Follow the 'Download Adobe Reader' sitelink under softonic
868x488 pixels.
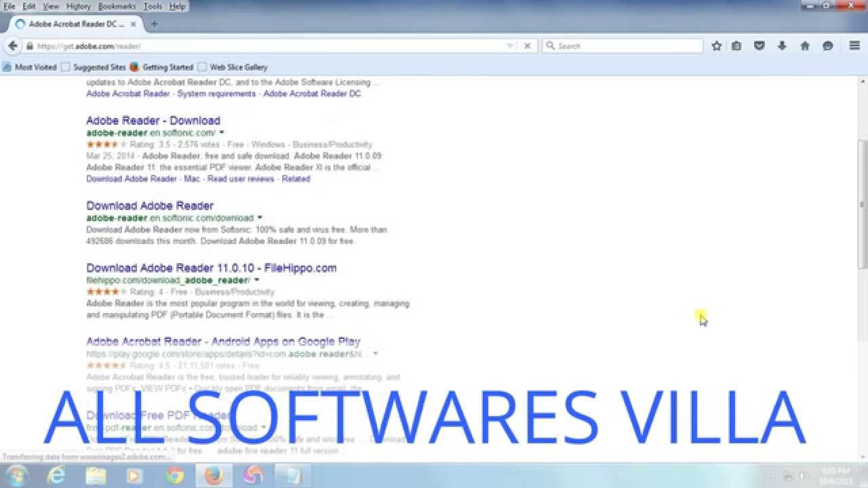click(x=132, y=179)
